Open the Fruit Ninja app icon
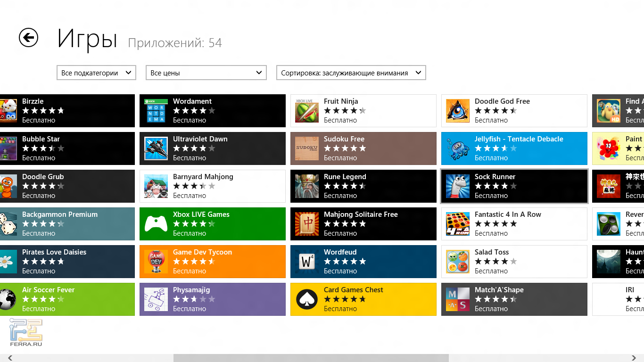The image size is (644, 362). (307, 111)
